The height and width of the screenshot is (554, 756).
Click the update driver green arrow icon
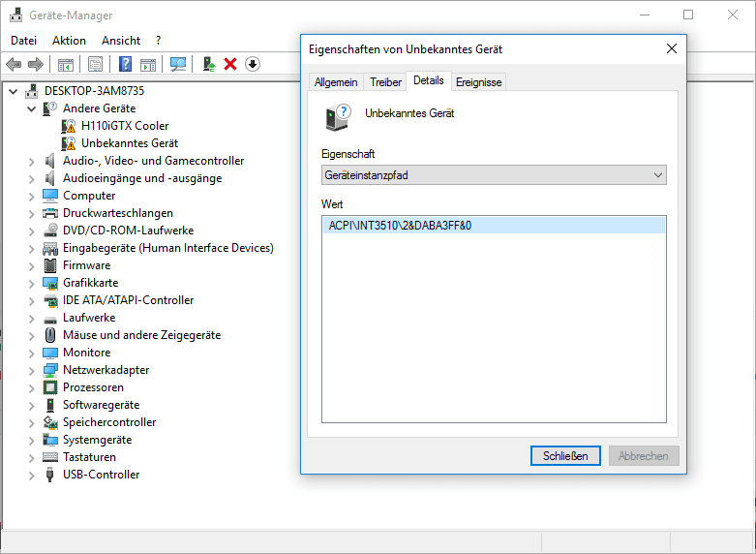tap(209, 64)
